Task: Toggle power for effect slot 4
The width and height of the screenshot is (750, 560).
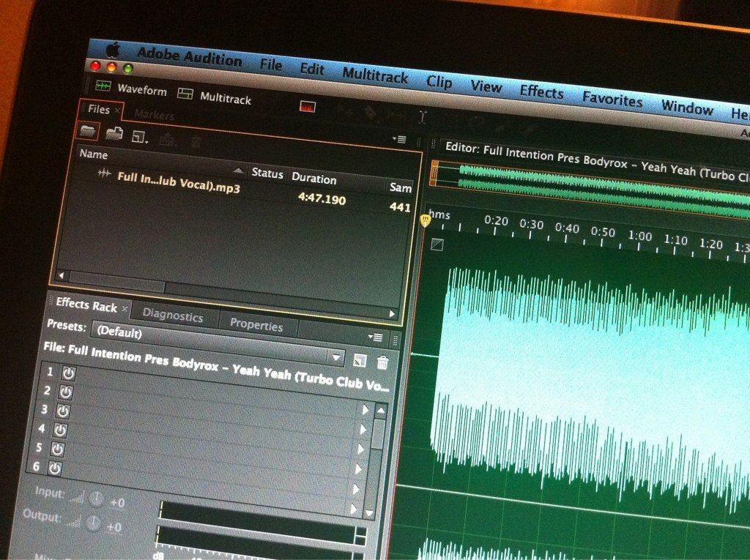Action: [60, 430]
